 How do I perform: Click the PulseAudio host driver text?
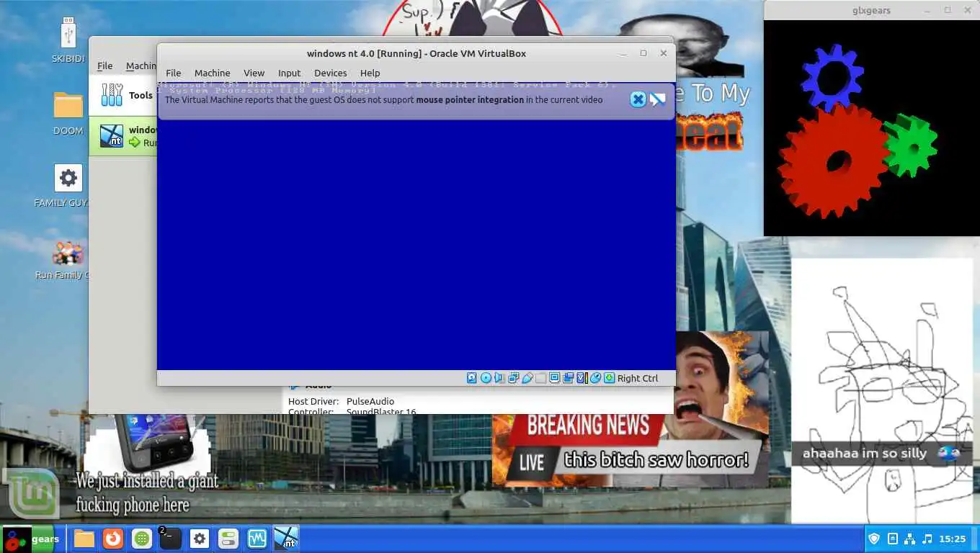pyautogui.click(x=370, y=401)
